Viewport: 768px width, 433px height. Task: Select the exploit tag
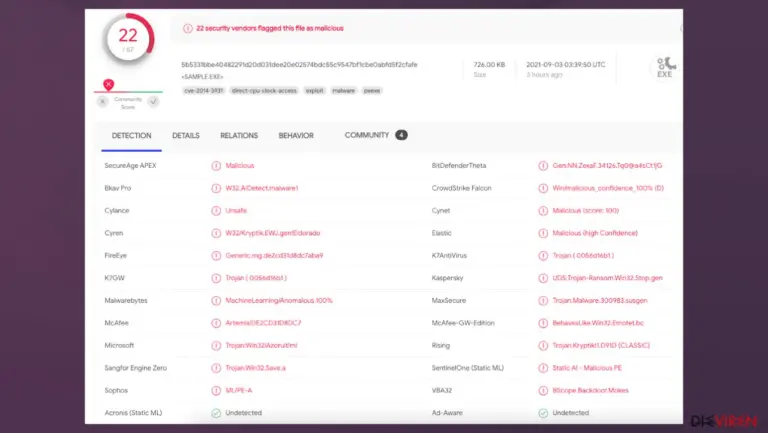[x=314, y=91]
